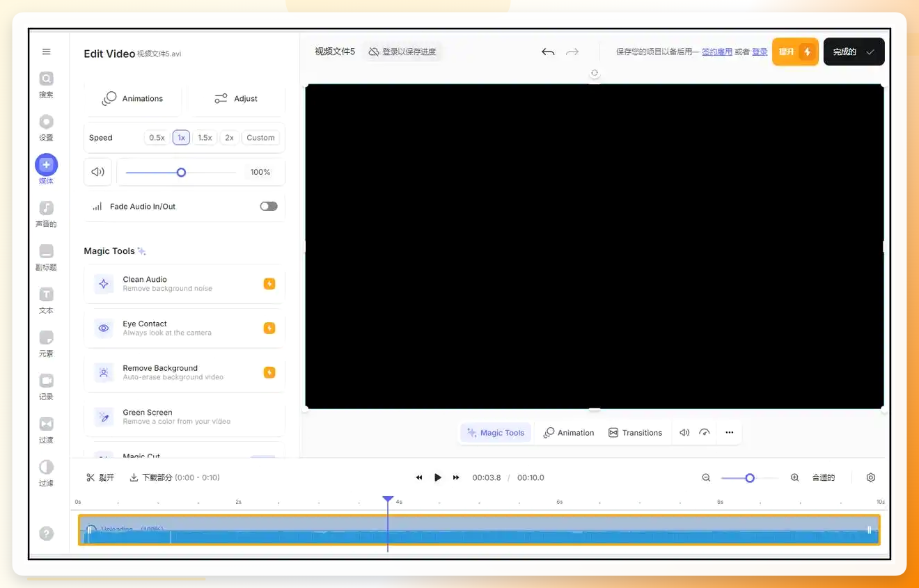This screenshot has height=588, width=919.
Task: Click the help question mark icon
Action: (x=46, y=534)
